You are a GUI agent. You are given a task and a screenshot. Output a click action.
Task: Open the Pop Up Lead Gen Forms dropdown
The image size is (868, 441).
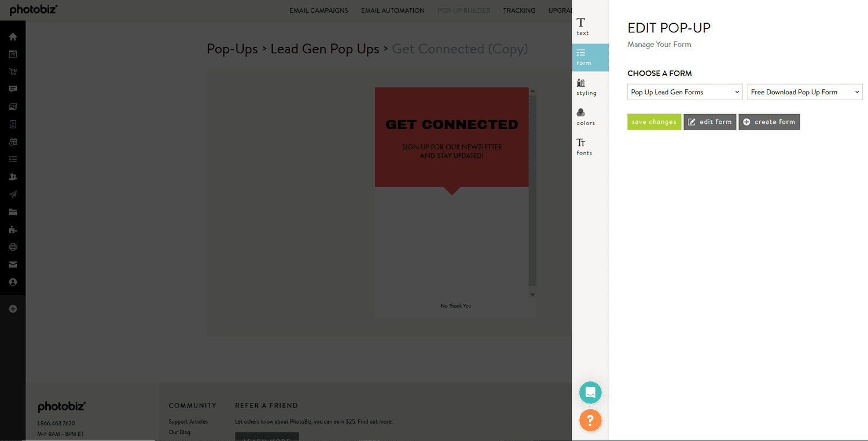pyautogui.click(x=685, y=91)
